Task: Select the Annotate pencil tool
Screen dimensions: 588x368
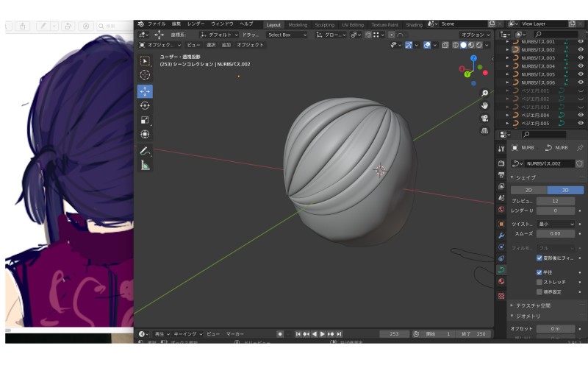Action: [x=145, y=151]
